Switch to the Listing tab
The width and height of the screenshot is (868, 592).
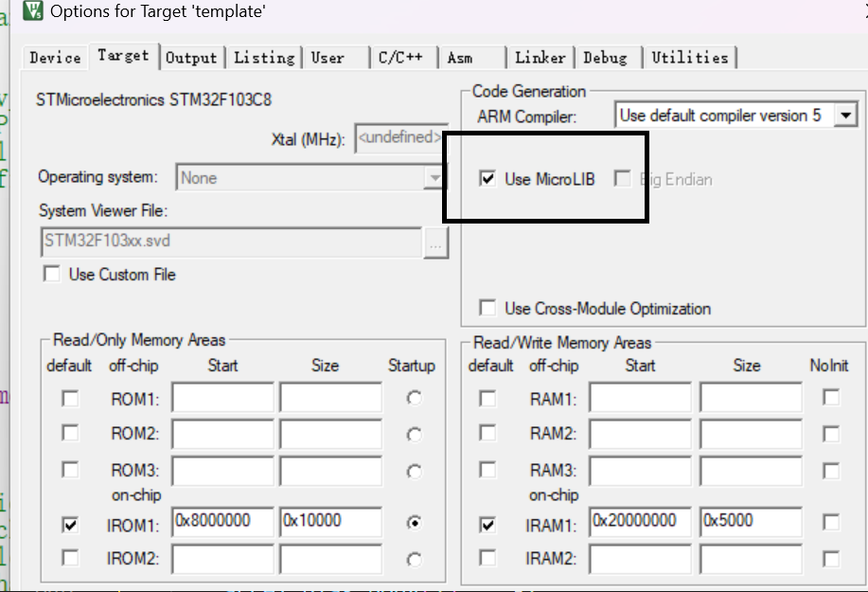click(x=264, y=58)
